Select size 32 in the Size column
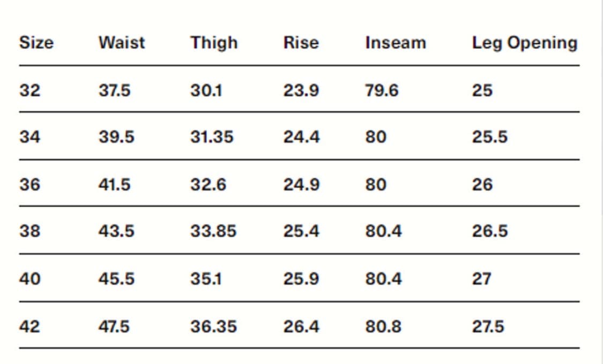This screenshot has width=603, height=364. pos(29,90)
